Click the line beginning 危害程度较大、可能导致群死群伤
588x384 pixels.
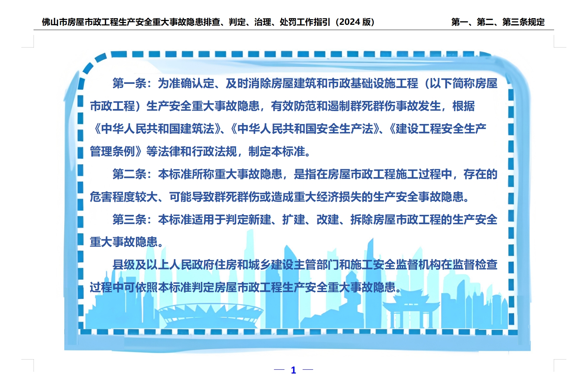(280, 197)
